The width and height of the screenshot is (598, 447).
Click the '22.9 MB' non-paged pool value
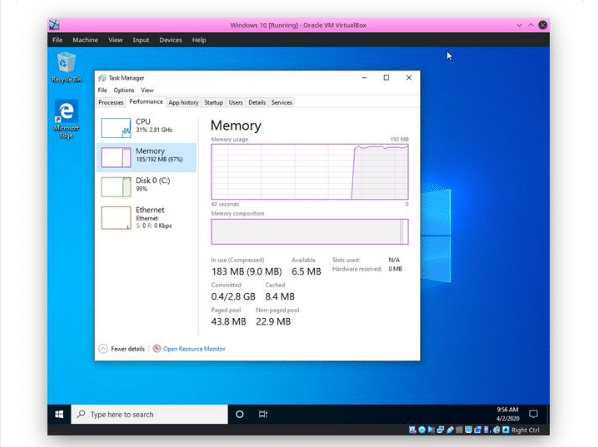[x=273, y=322]
